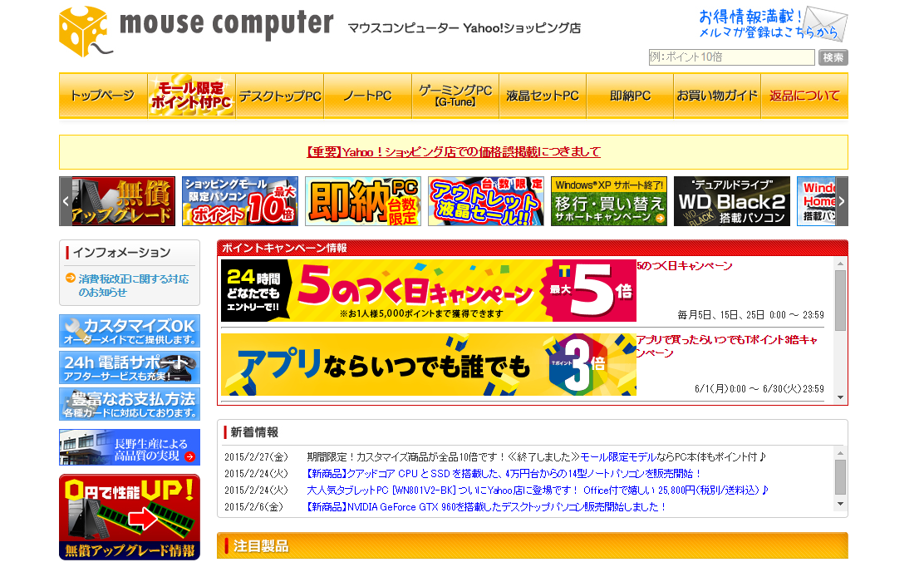The width and height of the screenshot is (924, 562).
Task: Open the Windows Home carousel banner at the edge
Action: point(816,201)
